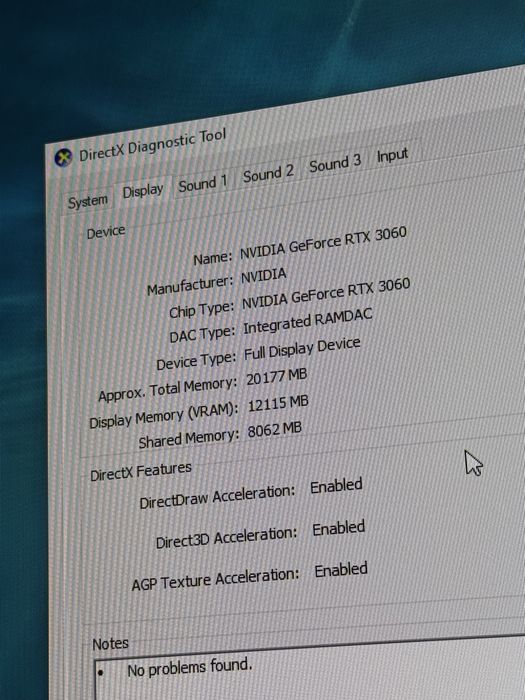This screenshot has width=525, height=700.
Task: Go to the Sound 3 tab
Action: pos(335,163)
